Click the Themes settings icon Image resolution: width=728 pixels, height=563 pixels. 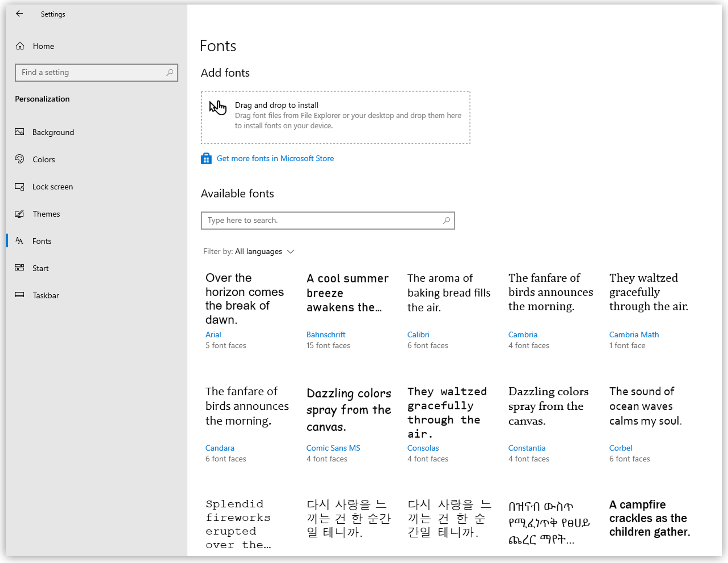(20, 214)
